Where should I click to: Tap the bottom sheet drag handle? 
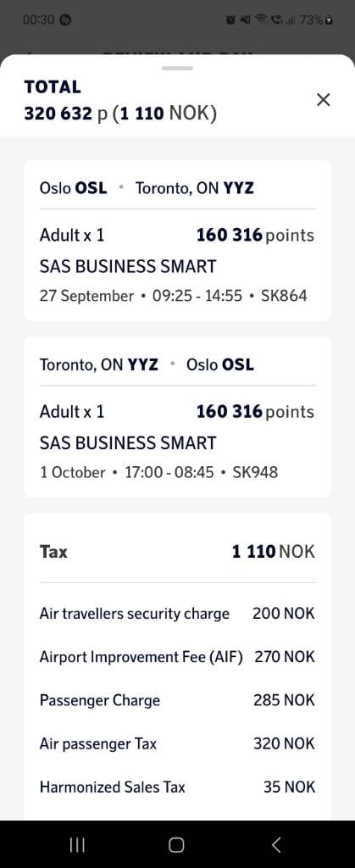pos(178,68)
